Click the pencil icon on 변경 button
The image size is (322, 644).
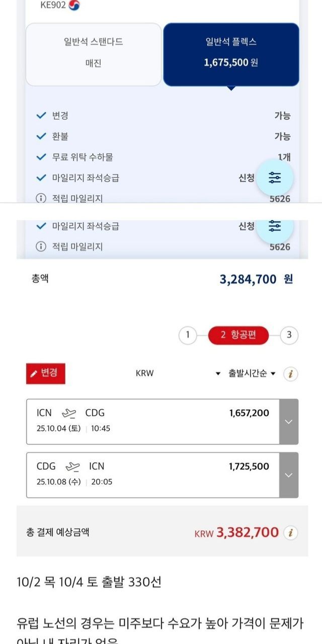click(x=34, y=373)
